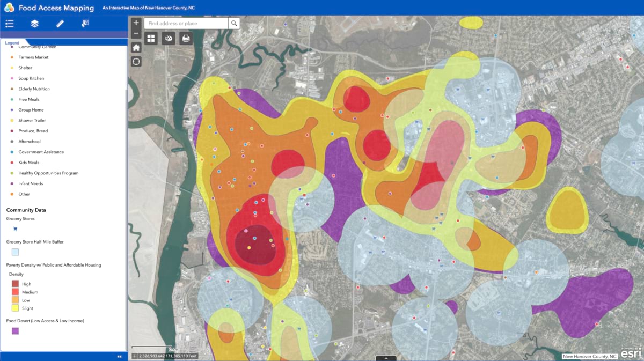Open the Select features tool icon
The height and width of the screenshot is (361, 644).
click(85, 24)
